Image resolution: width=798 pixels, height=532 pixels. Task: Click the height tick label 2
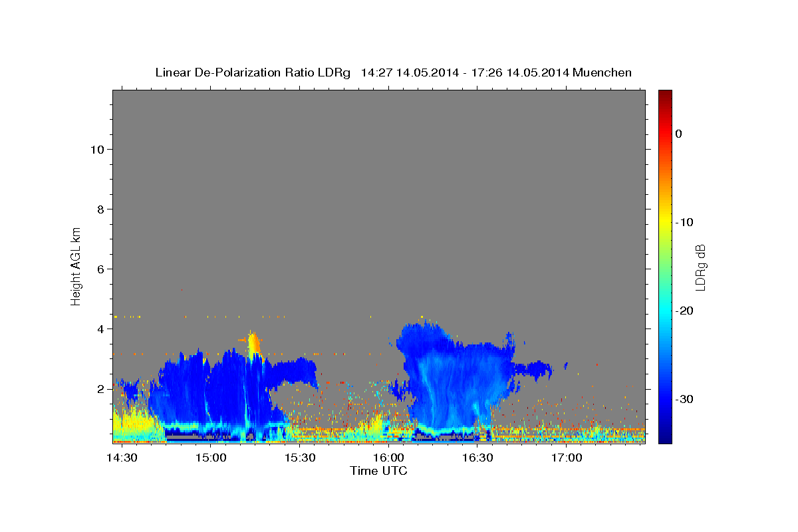tap(101, 388)
